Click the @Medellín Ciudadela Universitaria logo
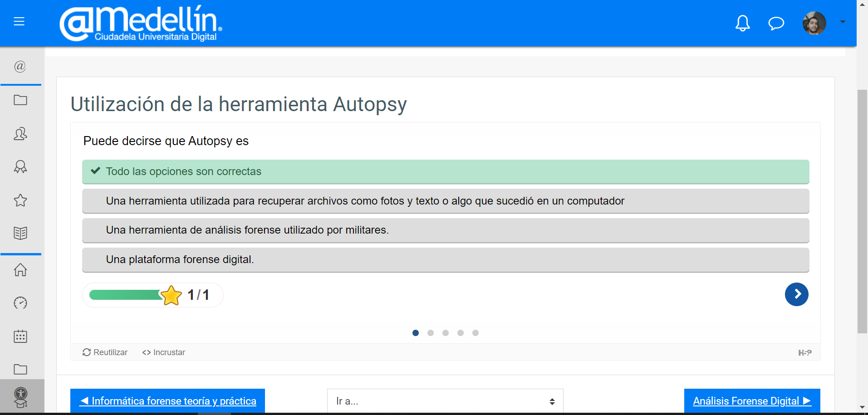 pos(141,23)
